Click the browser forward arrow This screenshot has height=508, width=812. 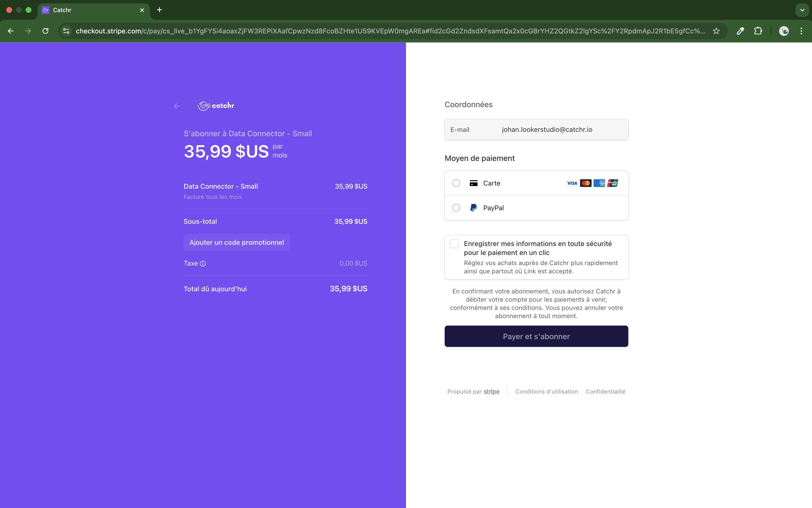tap(28, 31)
